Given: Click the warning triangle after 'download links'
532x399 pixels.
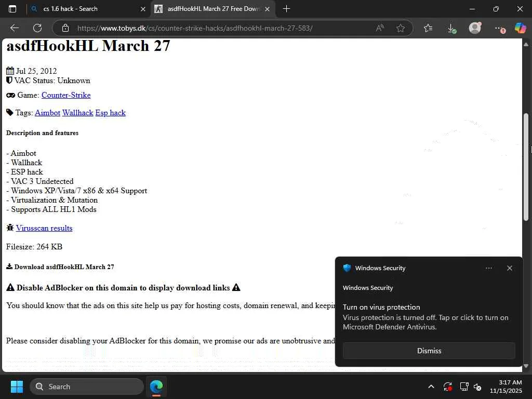Looking at the screenshot, I should tap(236, 287).
